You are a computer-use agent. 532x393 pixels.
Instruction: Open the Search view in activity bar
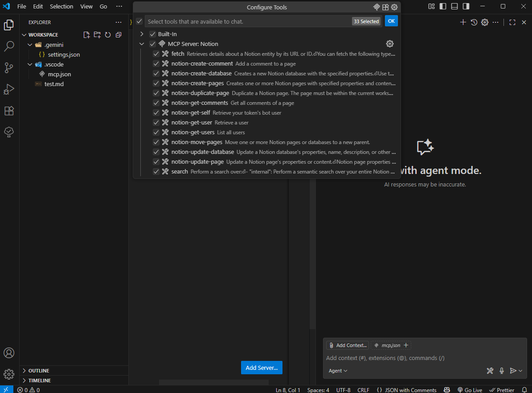pyautogui.click(x=9, y=46)
